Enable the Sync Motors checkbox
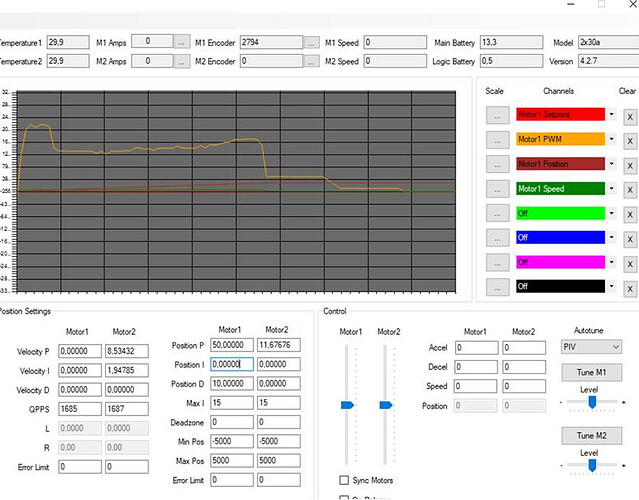This screenshot has width=639, height=500. pyautogui.click(x=345, y=480)
